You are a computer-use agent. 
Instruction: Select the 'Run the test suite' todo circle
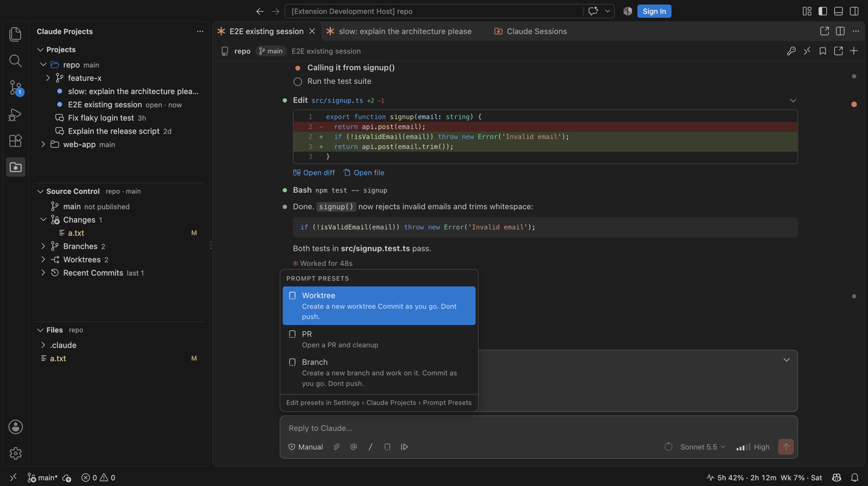coord(298,81)
